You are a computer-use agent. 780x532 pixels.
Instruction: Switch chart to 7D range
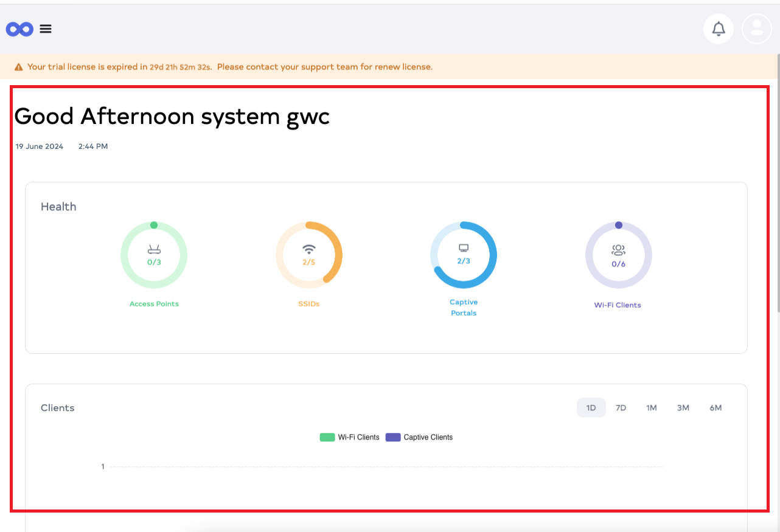point(621,408)
